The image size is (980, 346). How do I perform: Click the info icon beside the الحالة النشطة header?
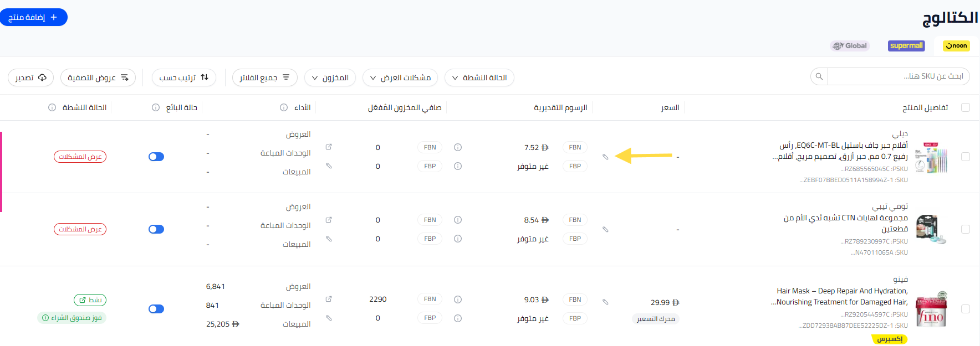[52, 107]
